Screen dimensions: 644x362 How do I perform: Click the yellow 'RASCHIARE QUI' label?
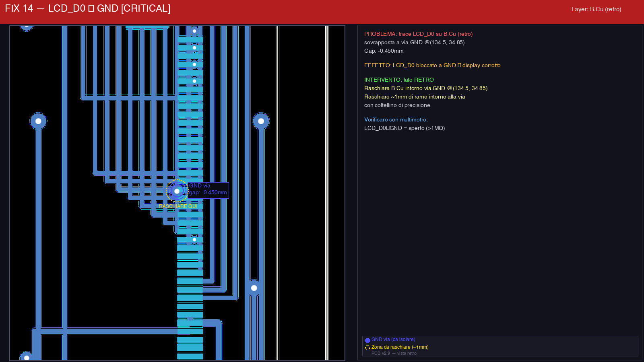(x=178, y=206)
